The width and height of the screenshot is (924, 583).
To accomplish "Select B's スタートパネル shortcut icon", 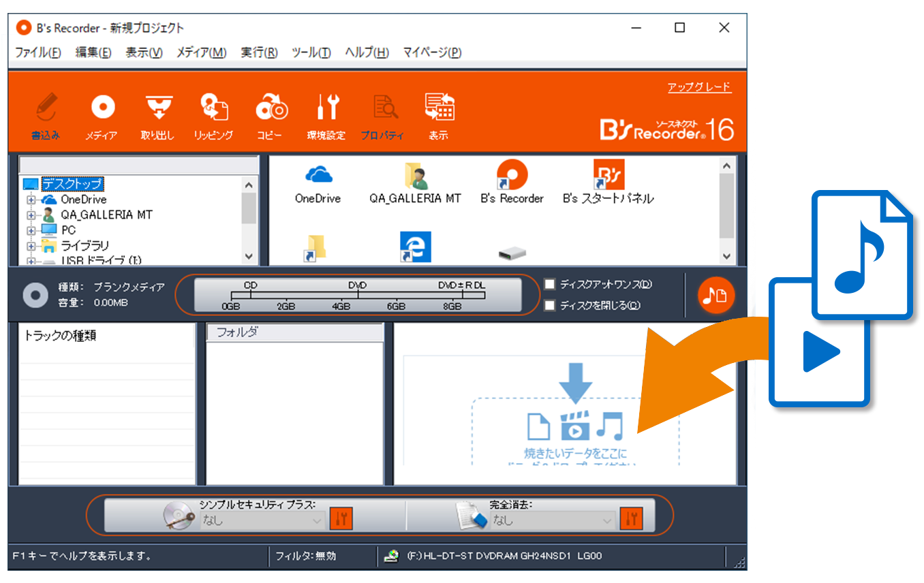I will coord(609,175).
